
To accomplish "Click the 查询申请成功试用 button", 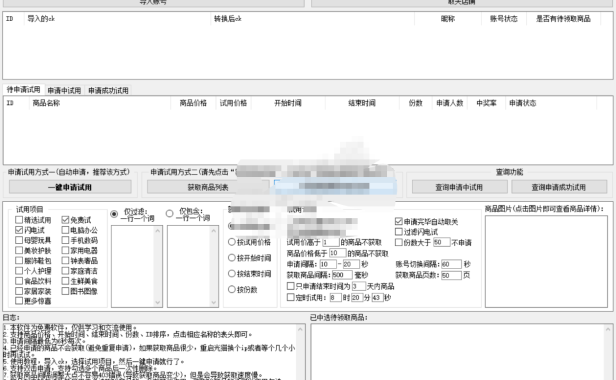I will [x=559, y=187].
